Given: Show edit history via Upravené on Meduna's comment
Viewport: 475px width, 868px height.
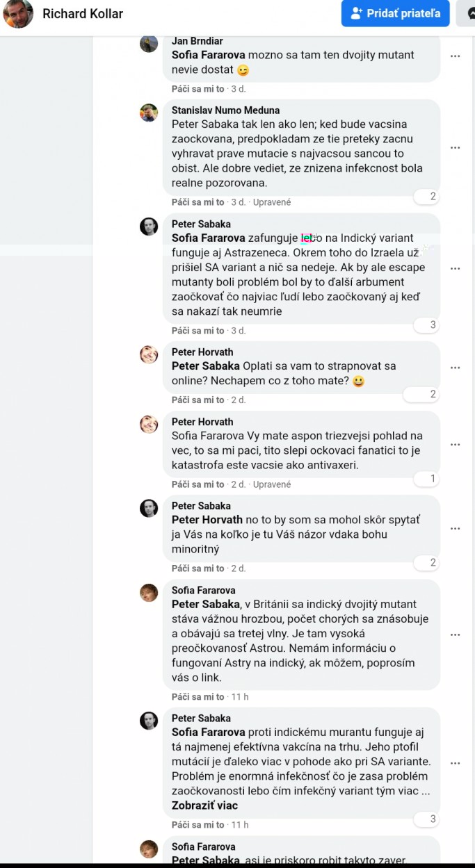Looking at the screenshot, I should pyautogui.click(x=272, y=202).
